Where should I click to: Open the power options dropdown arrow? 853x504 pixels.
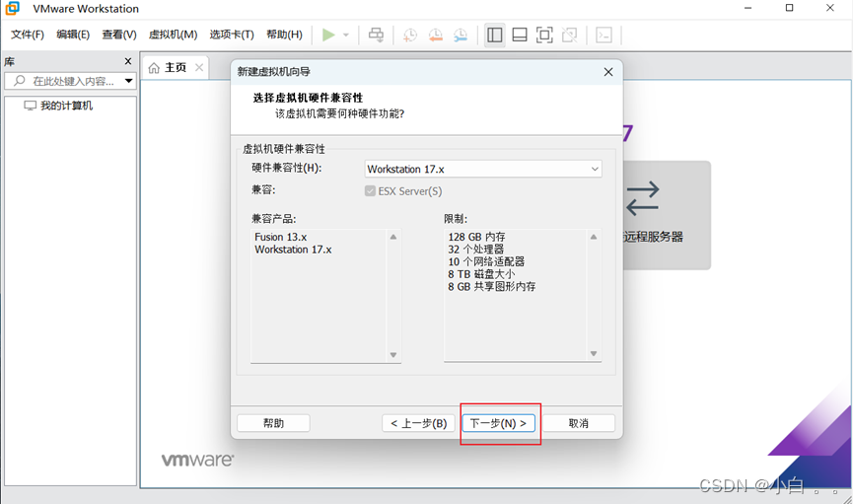346,35
